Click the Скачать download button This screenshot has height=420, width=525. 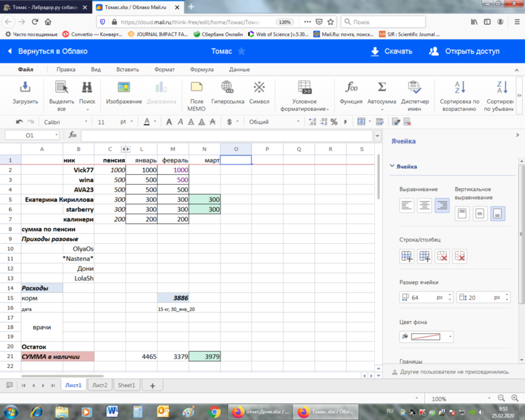click(391, 51)
